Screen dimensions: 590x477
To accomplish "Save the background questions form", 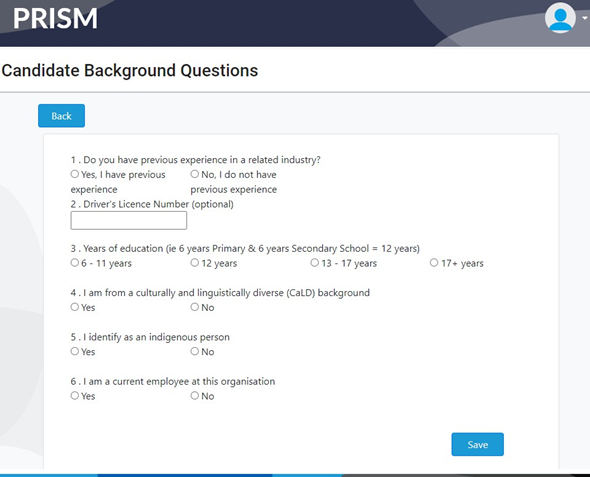I will pos(477,445).
